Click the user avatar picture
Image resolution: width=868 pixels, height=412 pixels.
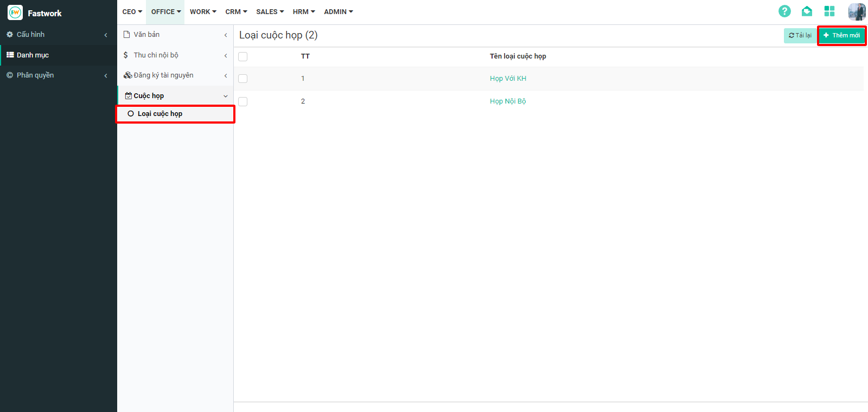[857, 11]
